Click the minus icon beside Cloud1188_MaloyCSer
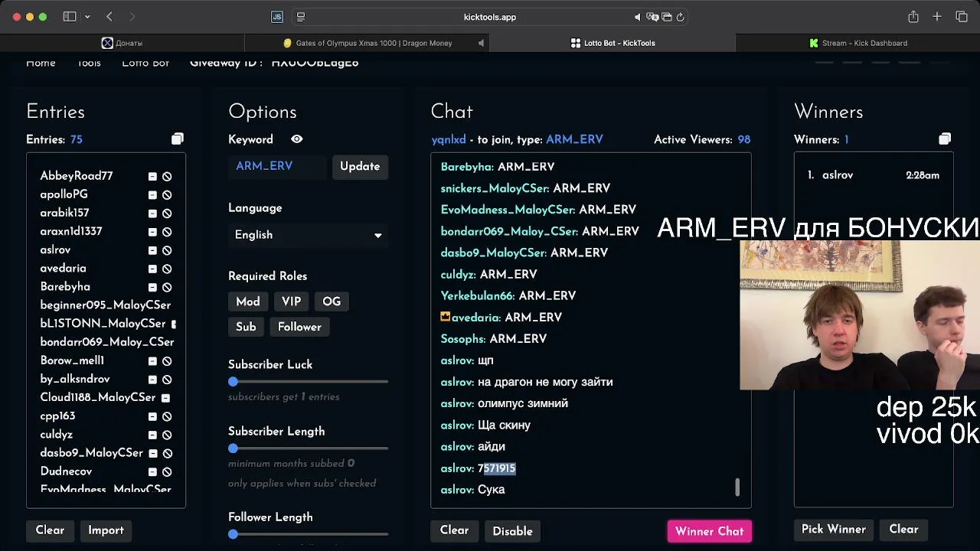 click(x=165, y=398)
